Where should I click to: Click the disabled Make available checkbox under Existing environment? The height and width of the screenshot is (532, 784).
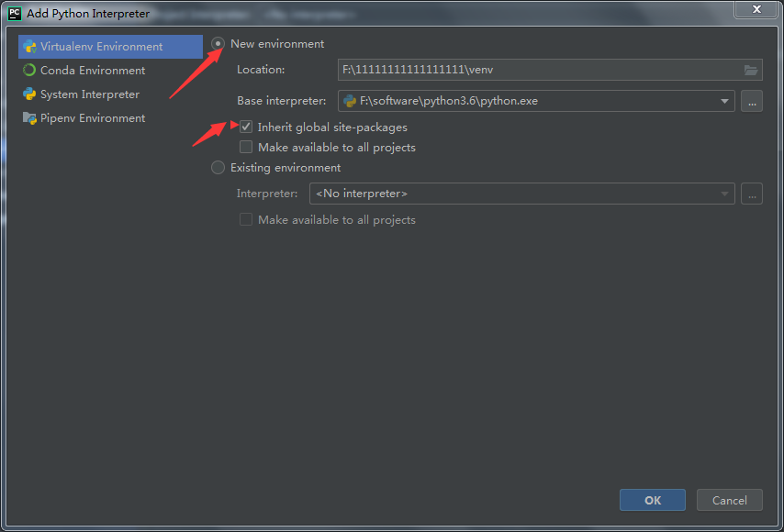point(246,219)
